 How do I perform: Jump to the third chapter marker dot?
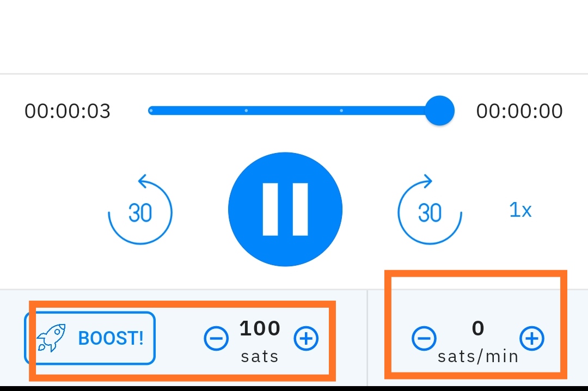click(x=341, y=111)
